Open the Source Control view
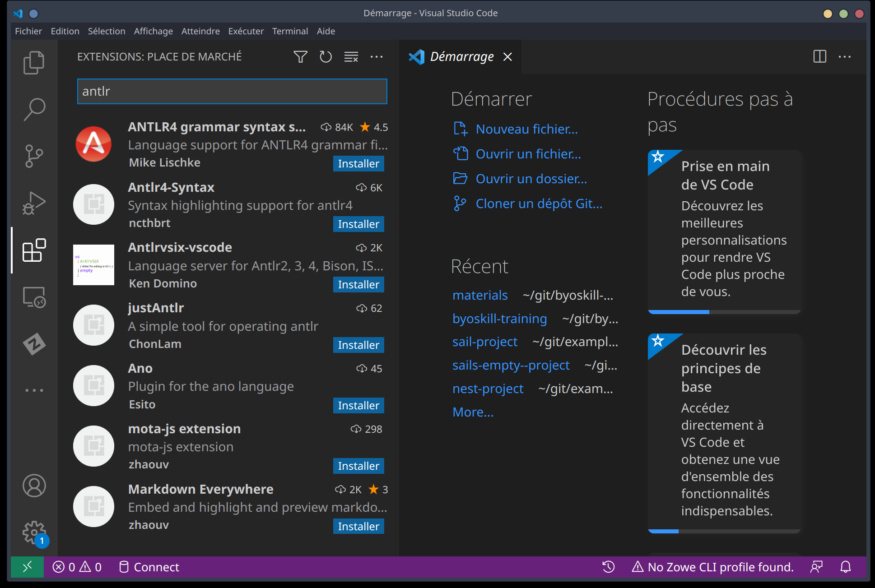 pos(34,156)
